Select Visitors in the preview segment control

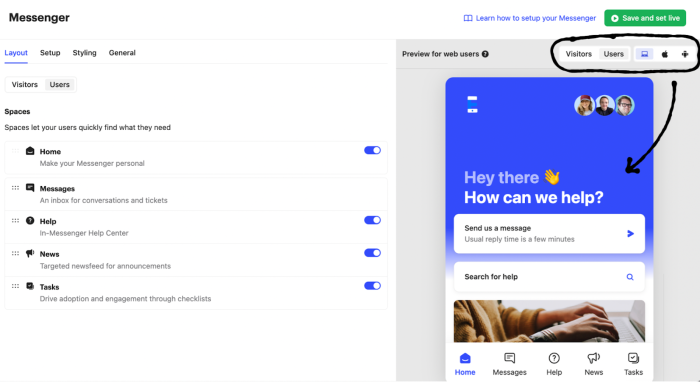pyautogui.click(x=579, y=54)
